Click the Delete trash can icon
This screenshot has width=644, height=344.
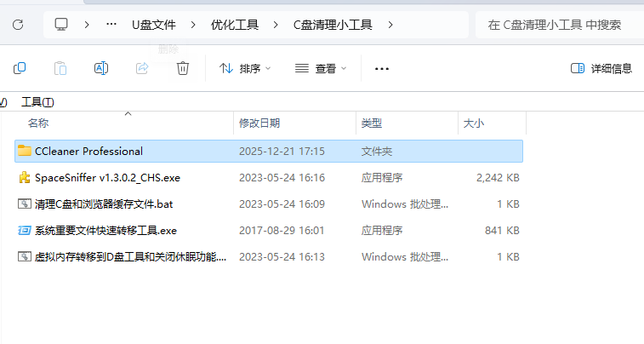(183, 68)
